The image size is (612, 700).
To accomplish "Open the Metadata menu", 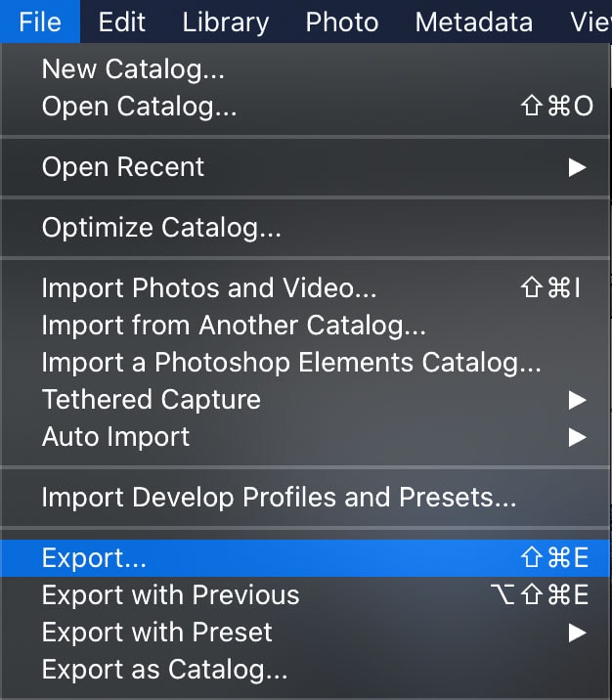I will click(473, 22).
